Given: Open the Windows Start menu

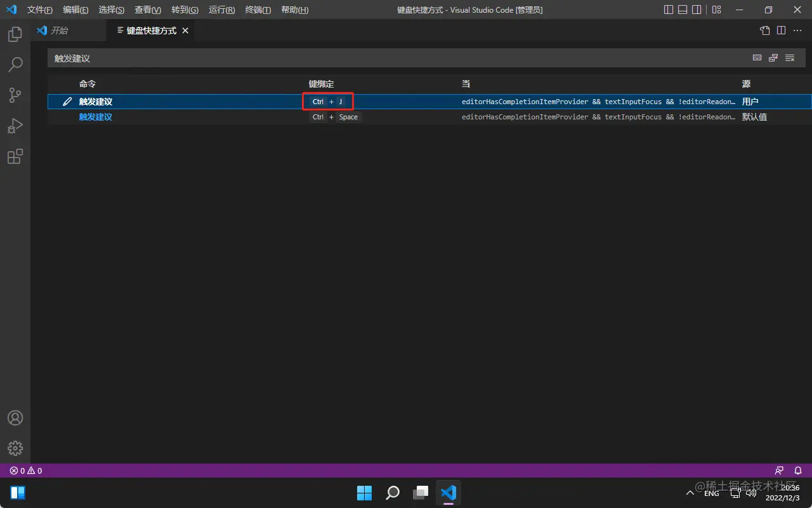Looking at the screenshot, I should pos(364,493).
